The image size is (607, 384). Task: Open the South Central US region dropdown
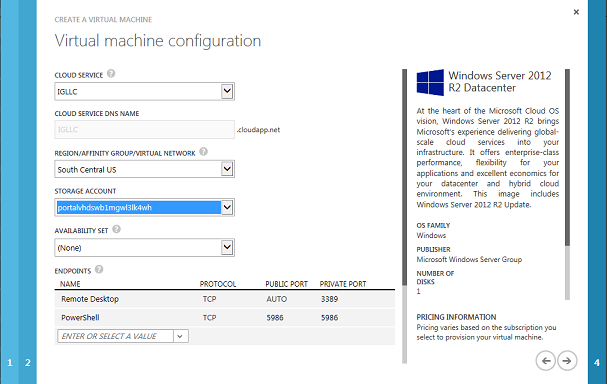tap(227, 169)
